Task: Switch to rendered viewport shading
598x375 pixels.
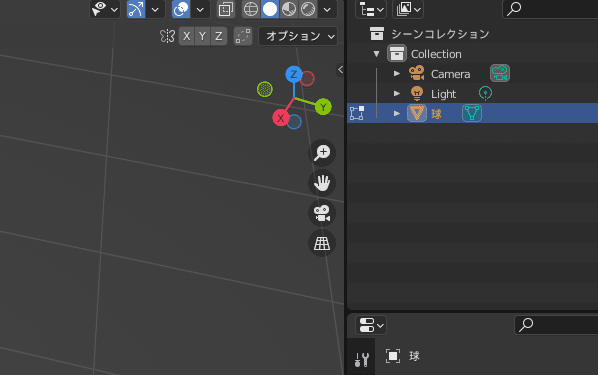Action: [x=308, y=9]
